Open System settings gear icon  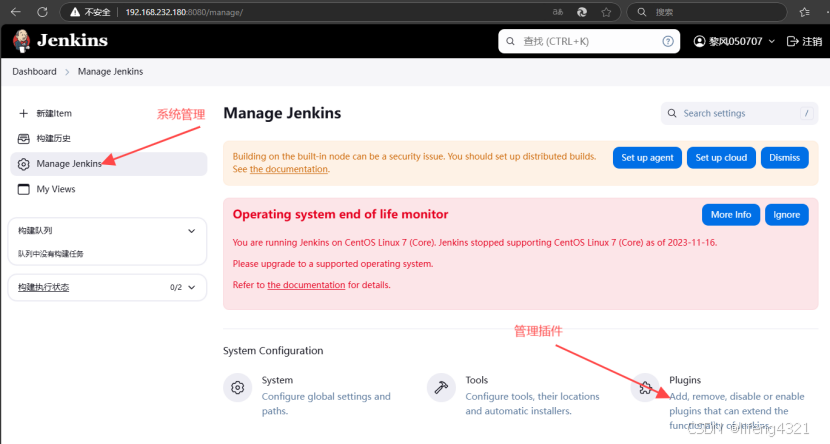238,388
